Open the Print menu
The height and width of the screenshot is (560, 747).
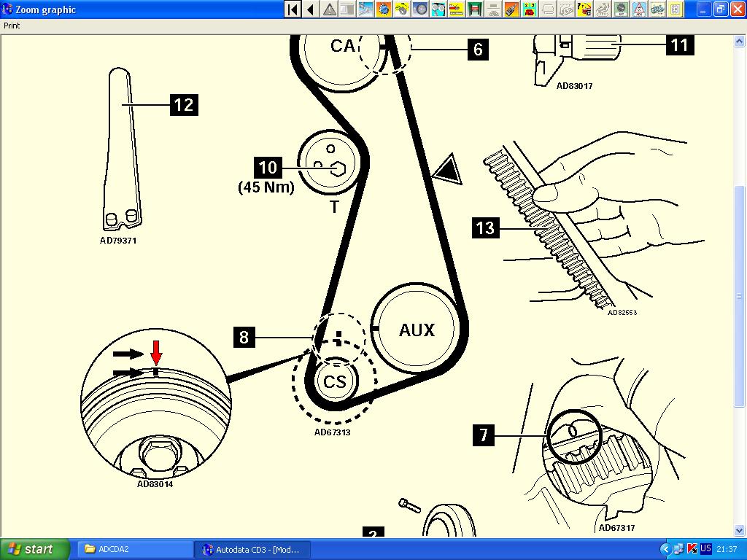pyautogui.click(x=12, y=26)
